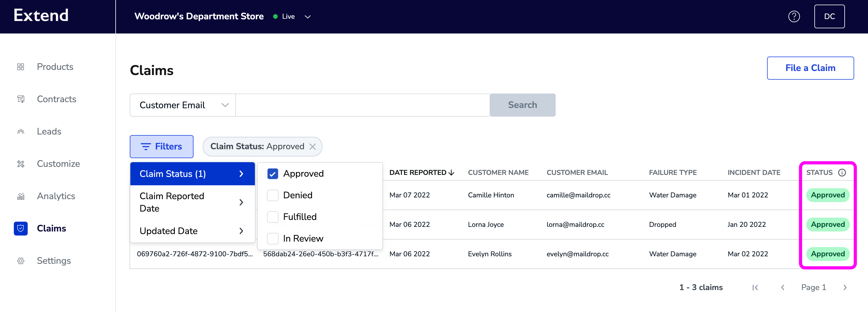Toggle the Filters button
The image size is (868, 312).
161,147
